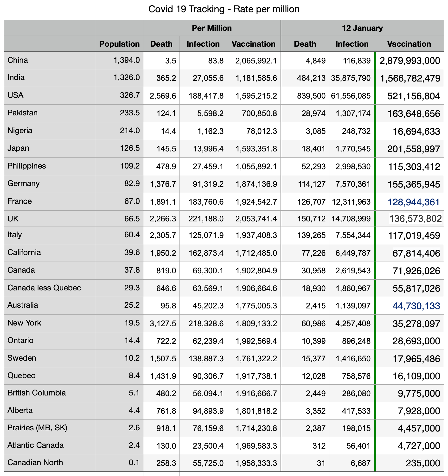This screenshot has height=476, width=448.
Task: Click the Vaccination header under 12 January
Action: (x=409, y=44)
